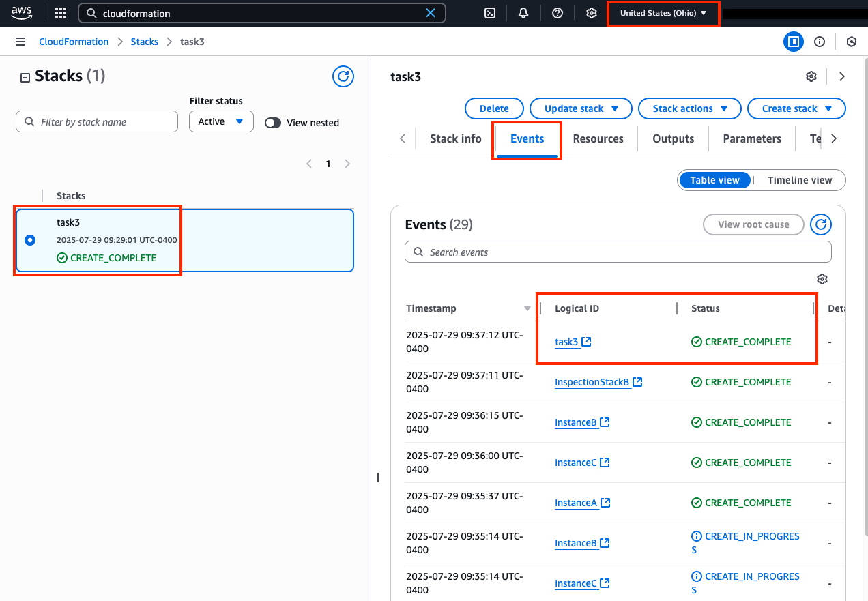Viewport: 868px width, 601px height.
Task: Open Events table preferences gear
Action: (x=822, y=279)
